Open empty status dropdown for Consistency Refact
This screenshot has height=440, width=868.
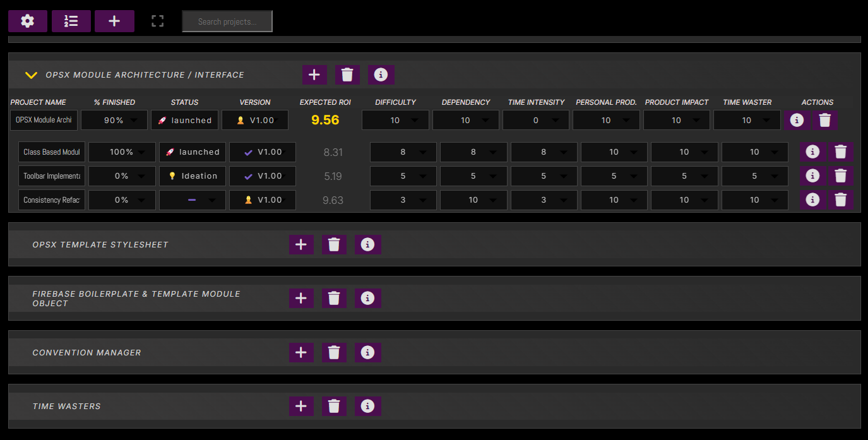[x=193, y=199]
